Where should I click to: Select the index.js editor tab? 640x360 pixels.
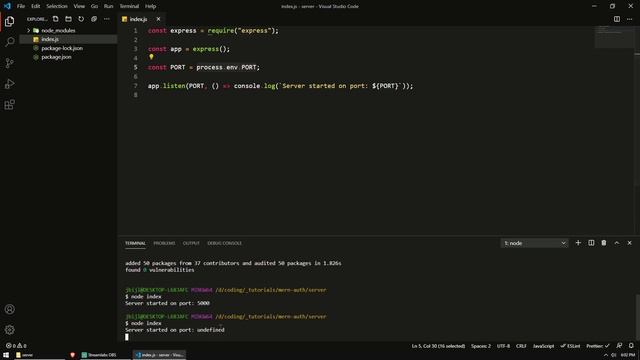point(138,19)
